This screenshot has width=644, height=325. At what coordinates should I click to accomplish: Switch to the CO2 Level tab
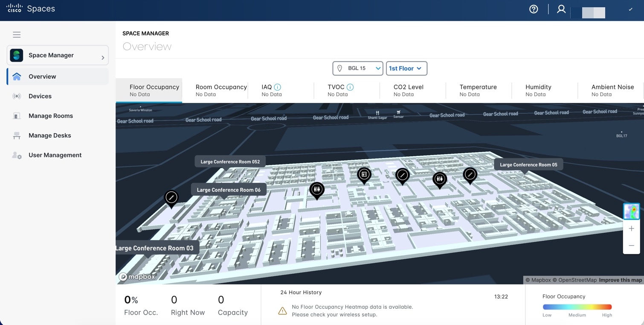click(x=413, y=90)
